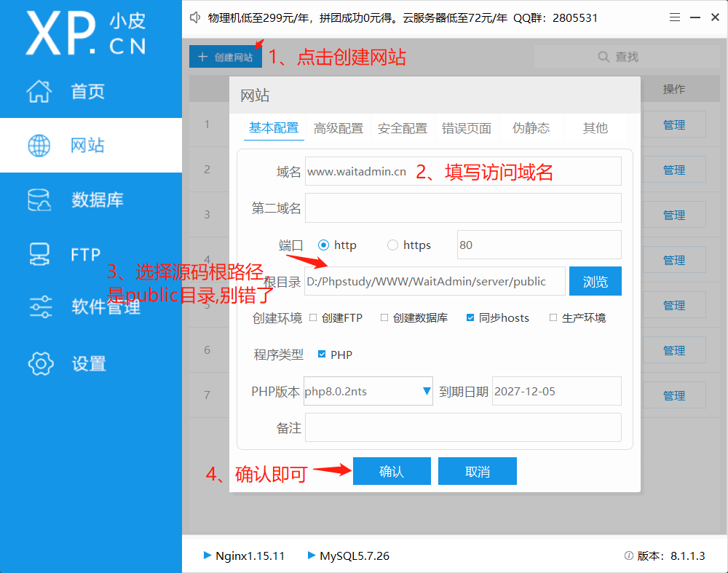Open the 数据库 sidebar menu item
This screenshot has width=728, height=573.
click(91, 200)
